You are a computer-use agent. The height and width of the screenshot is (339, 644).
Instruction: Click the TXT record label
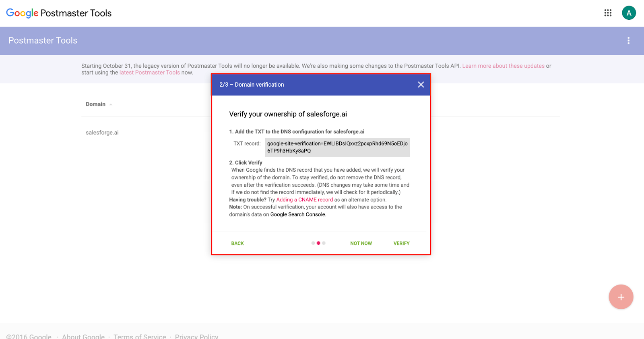click(247, 144)
